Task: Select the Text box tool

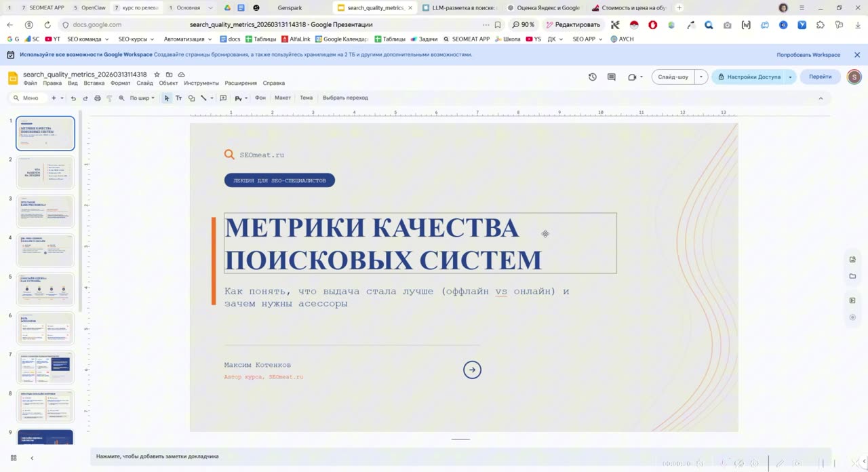Action: click(179, 98)
